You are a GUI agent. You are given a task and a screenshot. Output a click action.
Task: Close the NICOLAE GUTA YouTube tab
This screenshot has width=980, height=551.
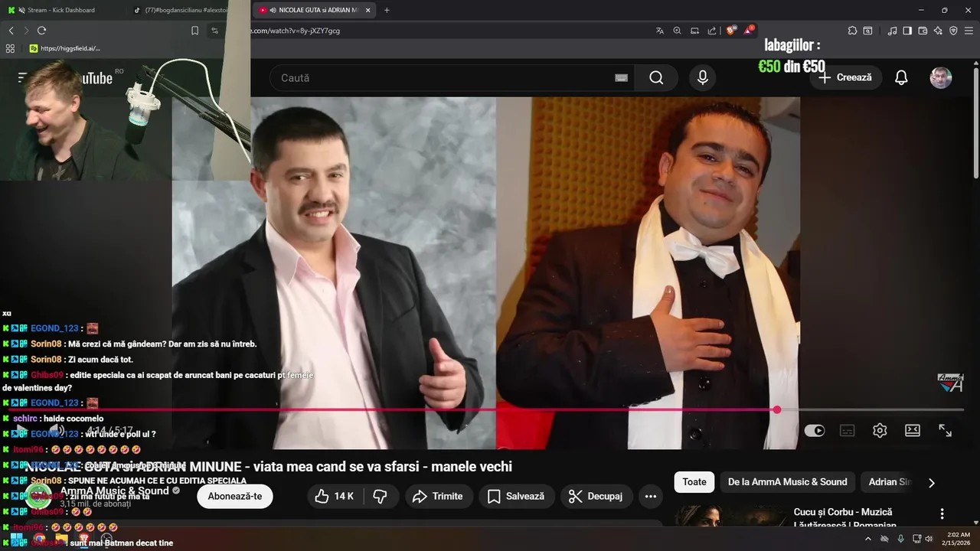[x=368, y=10]
